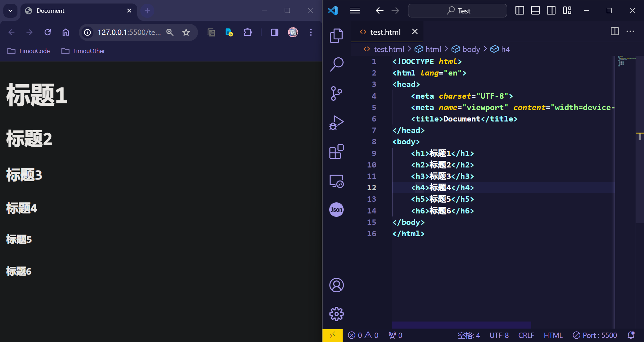
Task: Toggle the bottom panel layout button
Action: 535,11
